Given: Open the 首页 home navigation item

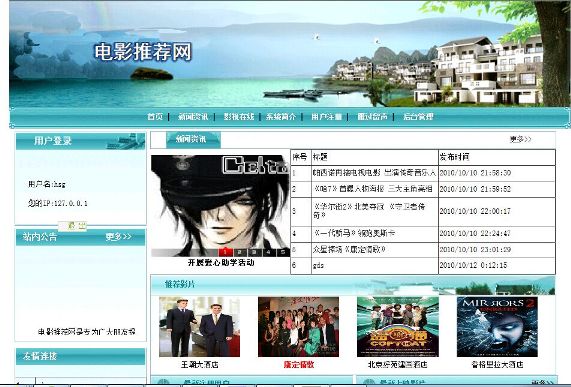Looking at the screenshot, I should coord(155,117).
